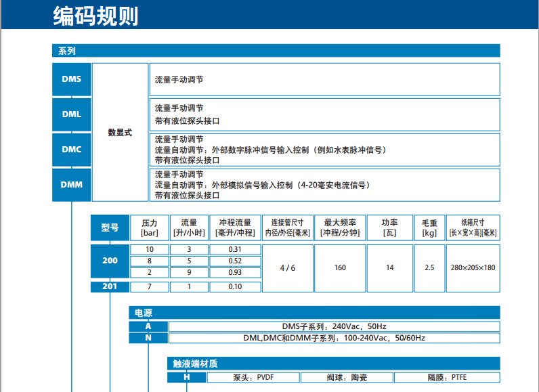
Task: Click the DMC series code cell
Action: (x=71, y=150)
